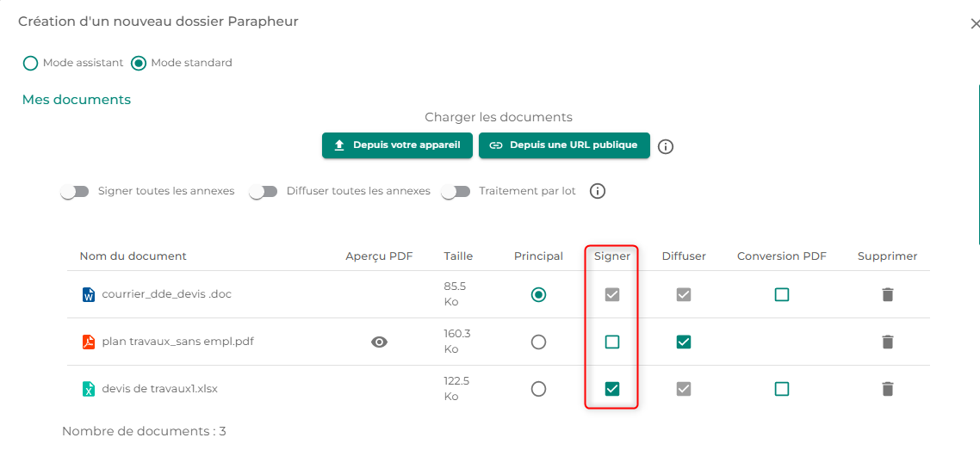
Task: Enable Diffuser toutes les annexes switch
Action: tap(264, 192)
